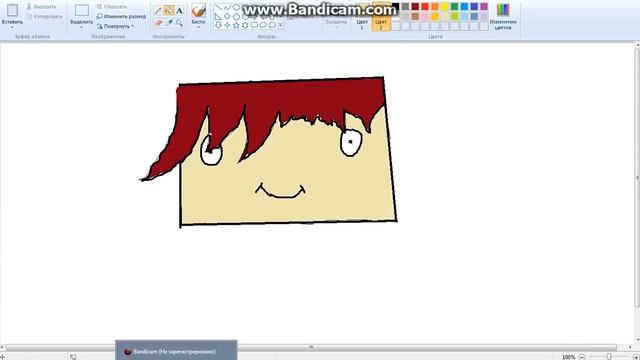Viewport: 640px width, 360px height.
Task: Click the Кисти (Brushes) icon
Action: tap(199, 10)
